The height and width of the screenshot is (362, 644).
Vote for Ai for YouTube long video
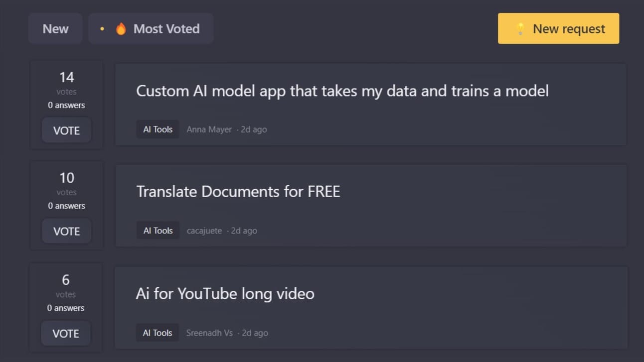point(65,333)
